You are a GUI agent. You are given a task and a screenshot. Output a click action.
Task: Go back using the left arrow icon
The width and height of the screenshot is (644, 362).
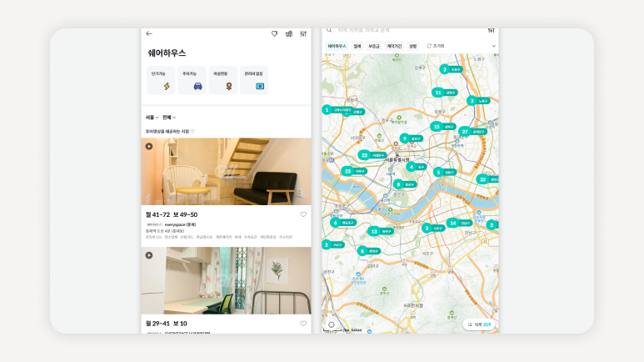coord(149,33)
